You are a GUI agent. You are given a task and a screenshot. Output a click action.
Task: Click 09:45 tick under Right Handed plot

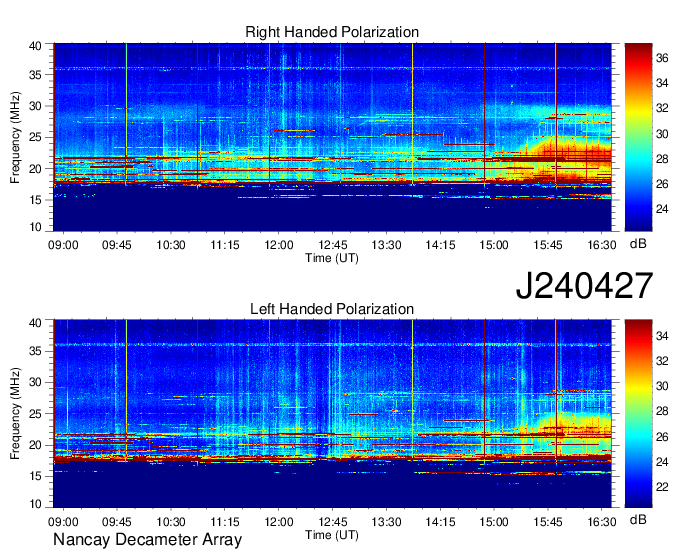117,245
